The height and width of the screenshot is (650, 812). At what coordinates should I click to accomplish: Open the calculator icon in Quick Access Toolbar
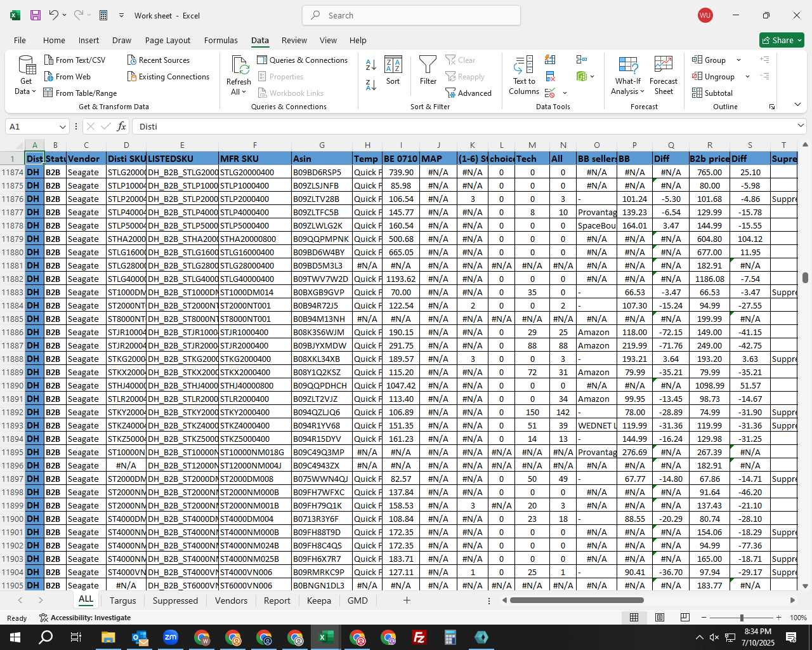(103, 15)
